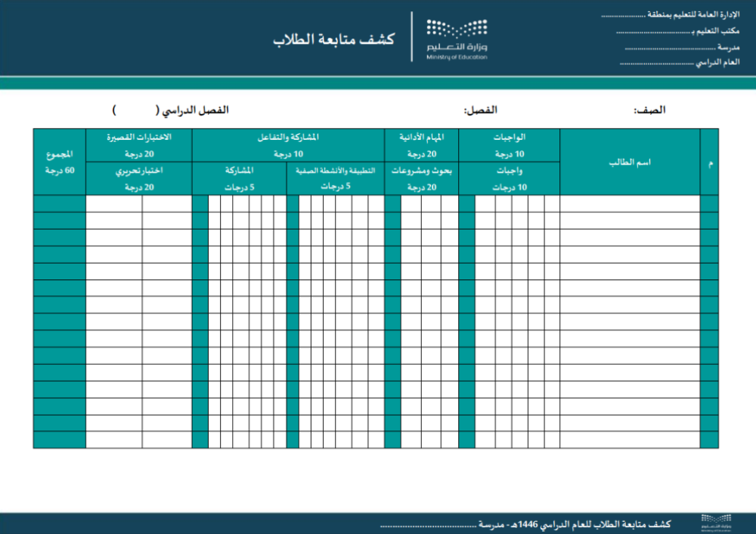Click the Ministry of Education logo in header
This screenshot has height=534, width=756.
[457, 38]
